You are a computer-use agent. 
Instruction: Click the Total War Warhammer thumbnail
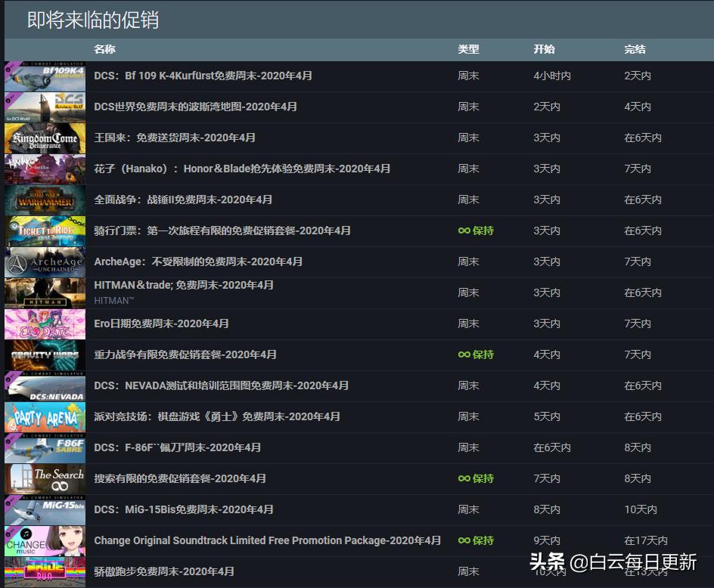pyautogui.click(x=44, y=200)
